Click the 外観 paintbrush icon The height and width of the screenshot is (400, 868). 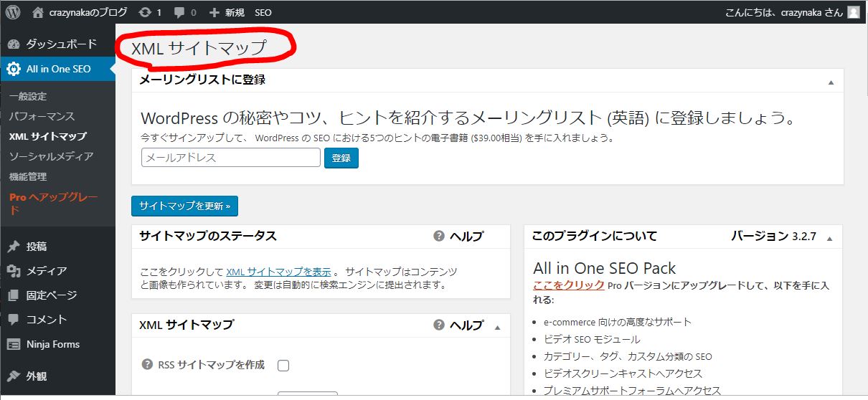pos(14,376)
